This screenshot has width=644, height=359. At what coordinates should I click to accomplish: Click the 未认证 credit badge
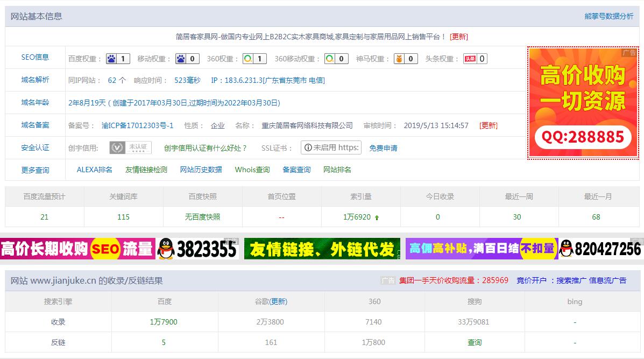click(x=131, y=147)
